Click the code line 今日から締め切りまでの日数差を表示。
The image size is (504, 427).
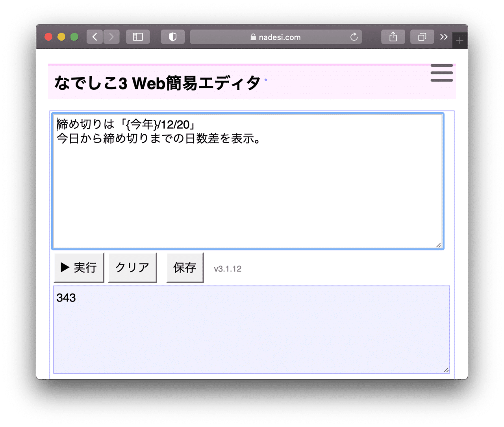(158, 139)
